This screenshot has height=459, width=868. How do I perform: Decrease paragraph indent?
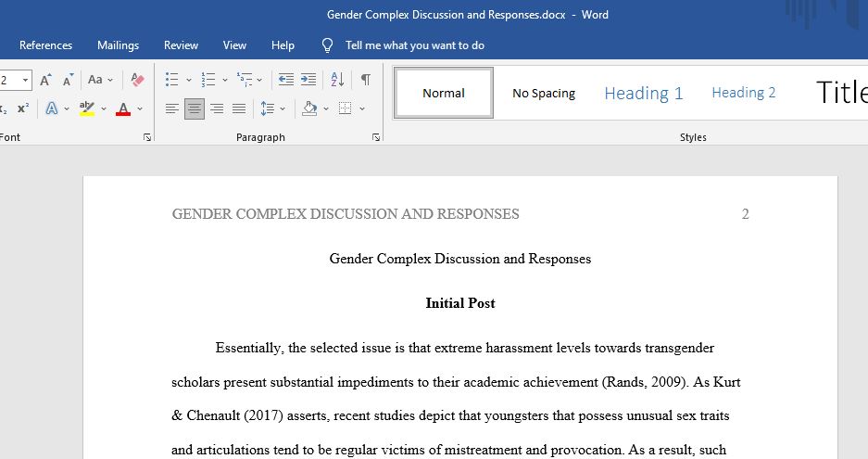(x=285, y=80)
